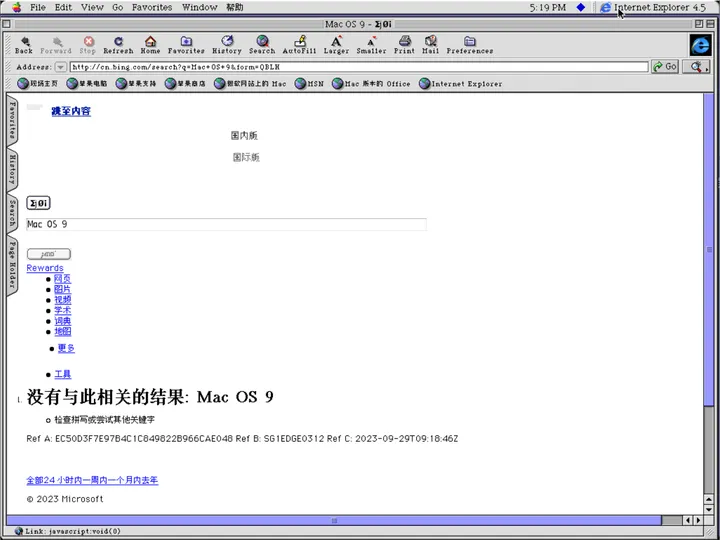This screenshot has width=720, height=540.
Task: Open the Window menu
Action: (x=200, y=7)
